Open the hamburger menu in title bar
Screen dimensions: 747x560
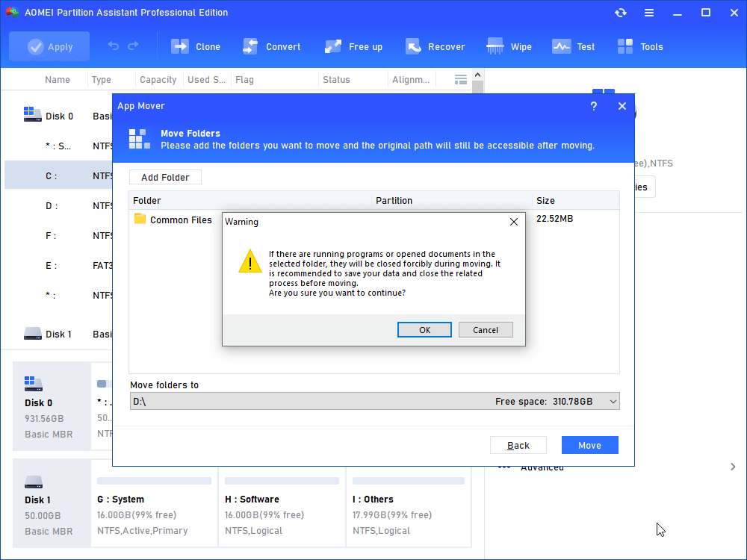[x=649, y=13]
